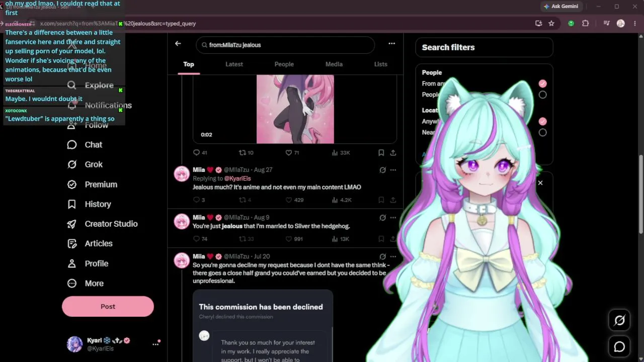The width and height of the screenshot is (644, 362).
Task: Close the panel below Search filters
Action: click(540, 183)
